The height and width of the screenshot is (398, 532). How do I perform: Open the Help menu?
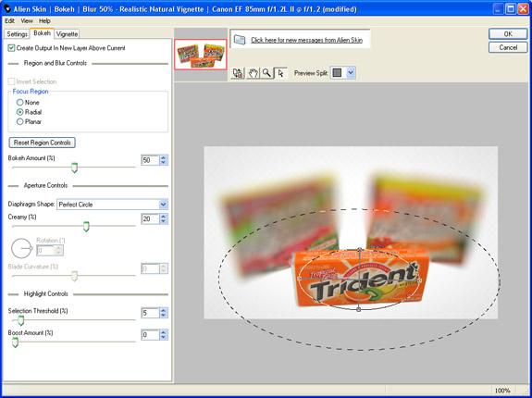44,21
